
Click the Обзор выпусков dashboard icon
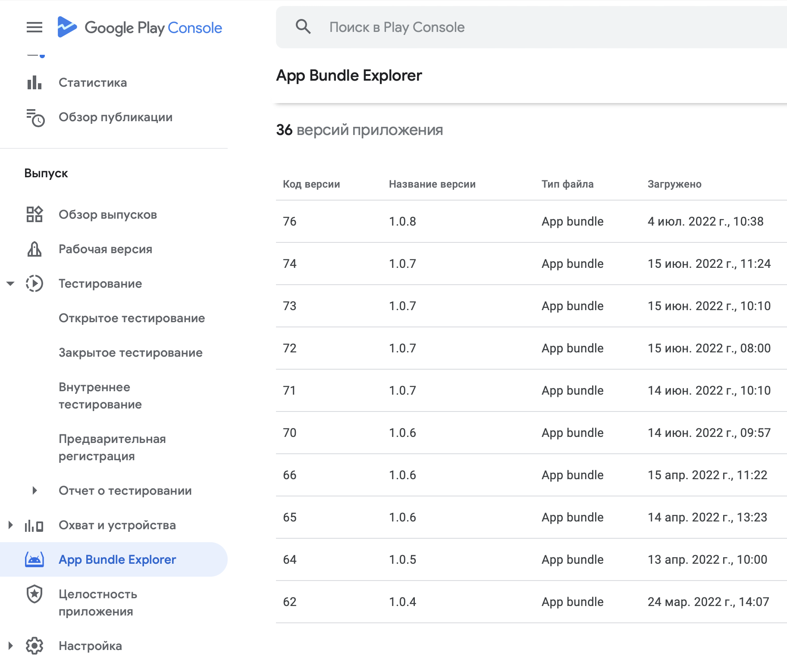coord(34,214)
